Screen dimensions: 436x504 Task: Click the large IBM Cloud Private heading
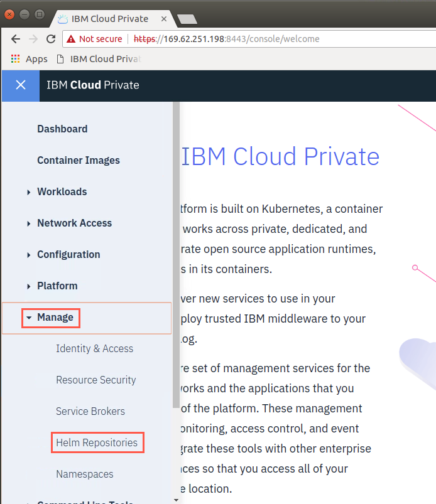tap(281, 157)
